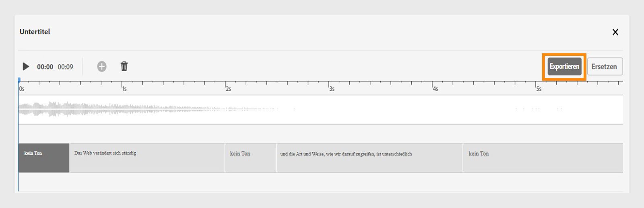Click the total duration 00:09 display
The image size is (644, 208).
(65, 67)
